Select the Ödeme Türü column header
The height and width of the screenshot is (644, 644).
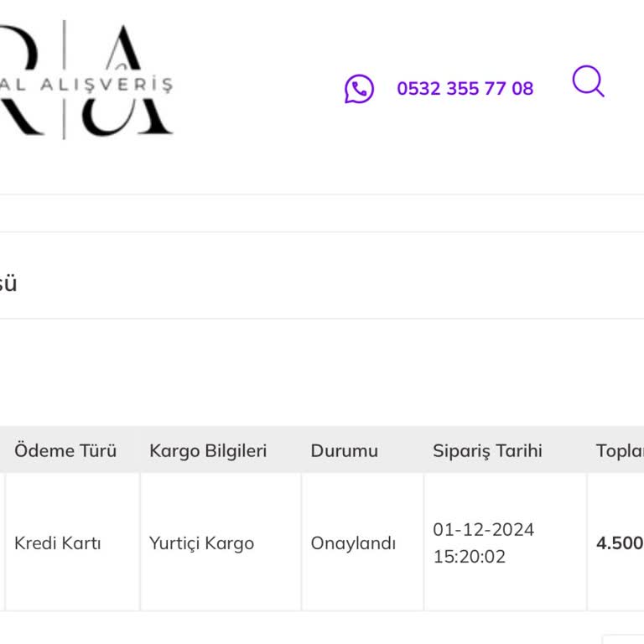click(x=65, y=450)
